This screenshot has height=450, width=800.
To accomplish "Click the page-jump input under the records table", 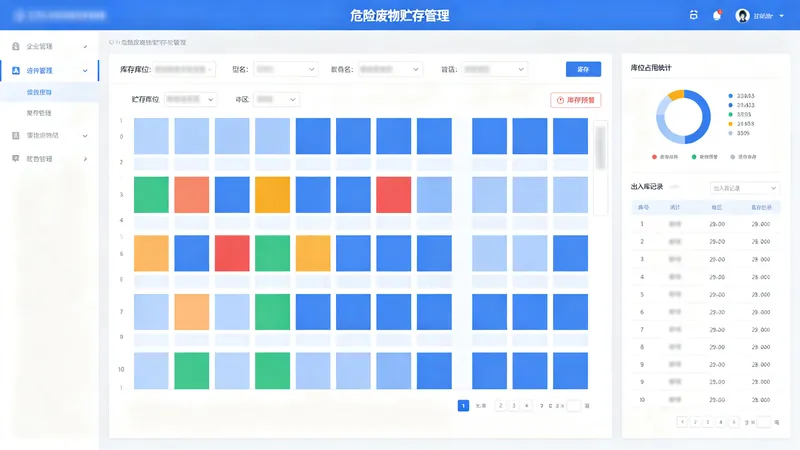I will point(764,422).
